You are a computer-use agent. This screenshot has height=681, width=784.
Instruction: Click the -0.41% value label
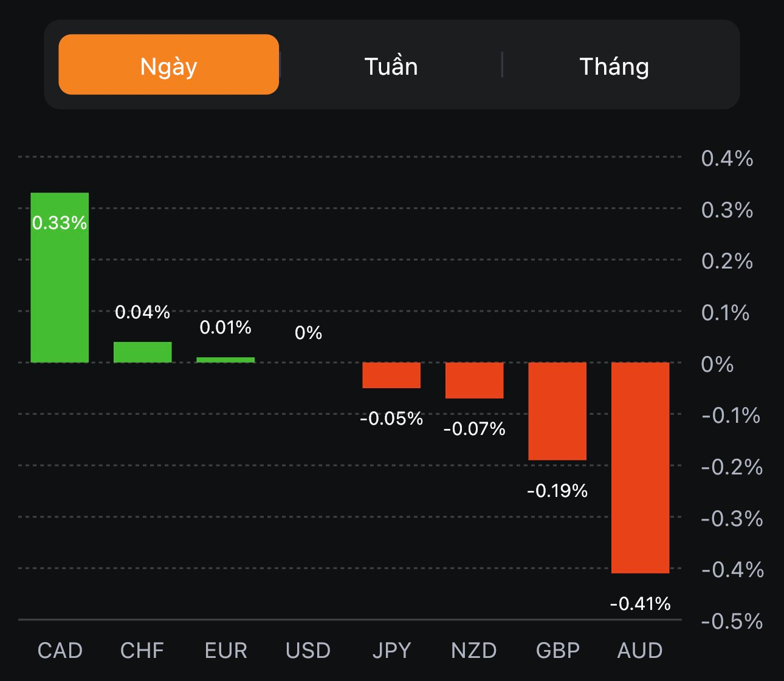[x=640, y=603]
